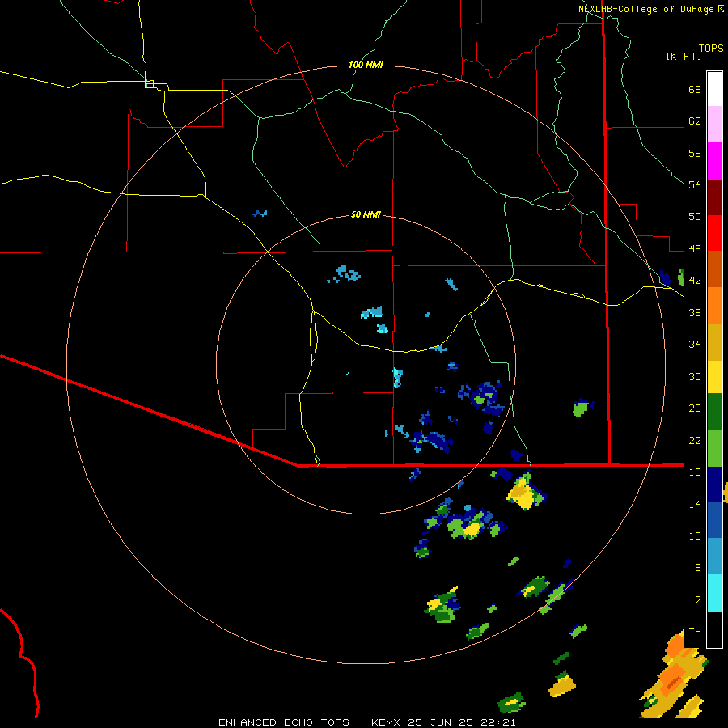Pick the white swatch atop the legend bar
This screenshot has width=728, height=728.
pyautogui.click(x=714, y=89)
